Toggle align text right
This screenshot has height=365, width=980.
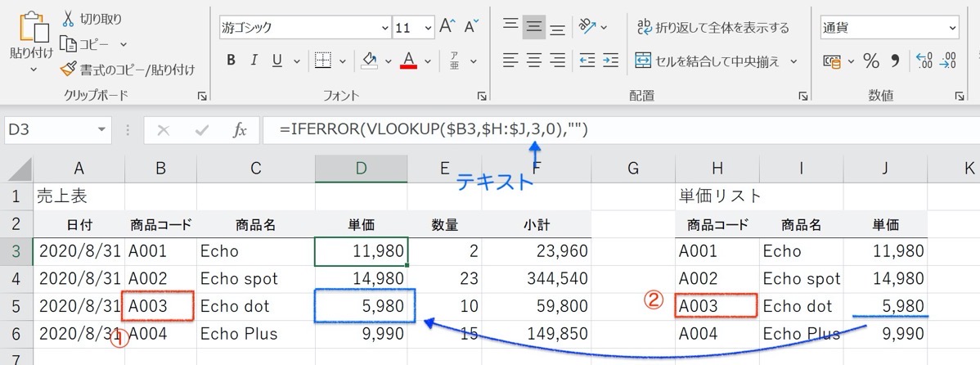pos(557,61)
